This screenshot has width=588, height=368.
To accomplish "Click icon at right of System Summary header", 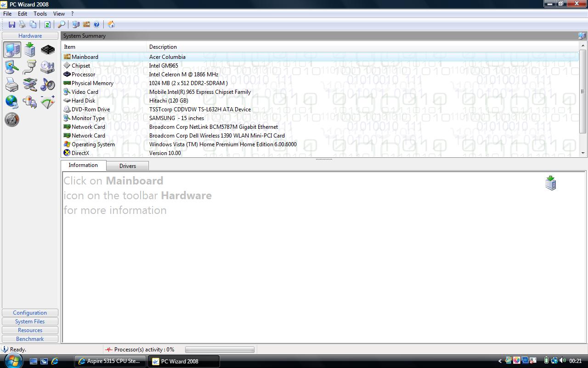I will point(582,36).
